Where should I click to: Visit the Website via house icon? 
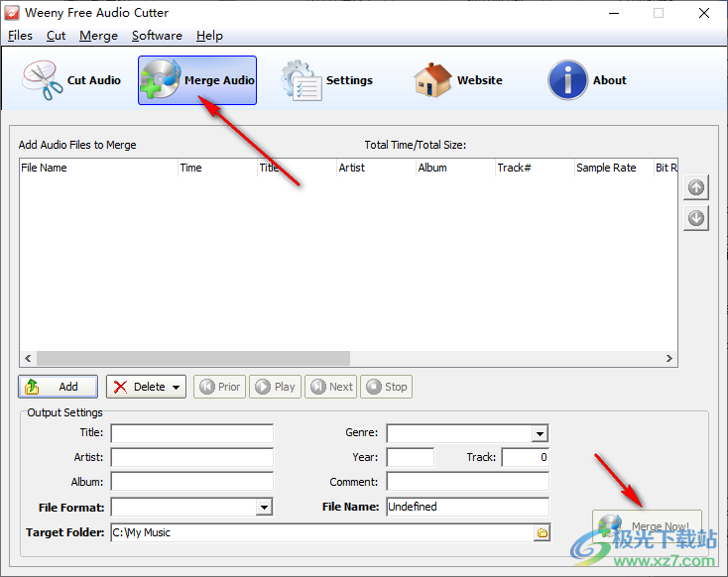pos(458,80)
